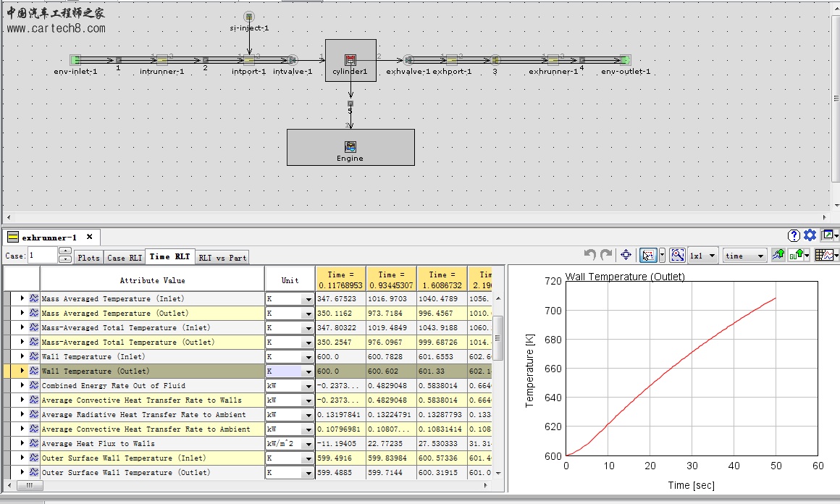Expand Mass Averaged Temperature (Inlet) row
This screenshot has width=840, height=504.
[22, 298]
